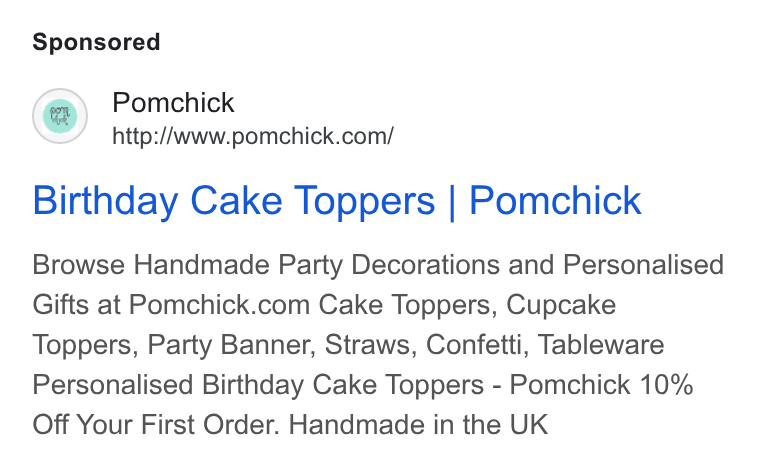Click the word Tableware in the description
This screenshot has height=466, width=760.
(x=601, y=345)
